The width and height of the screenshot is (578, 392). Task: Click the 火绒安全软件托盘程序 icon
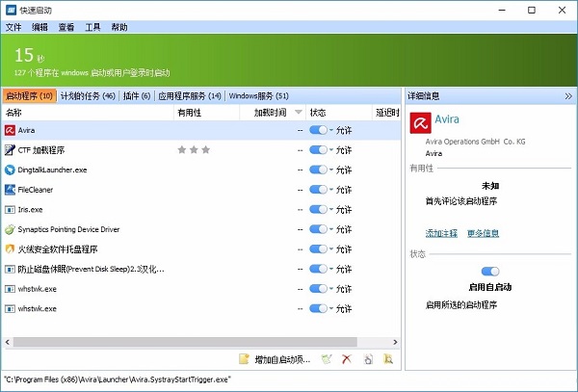(x=10, y=249)
